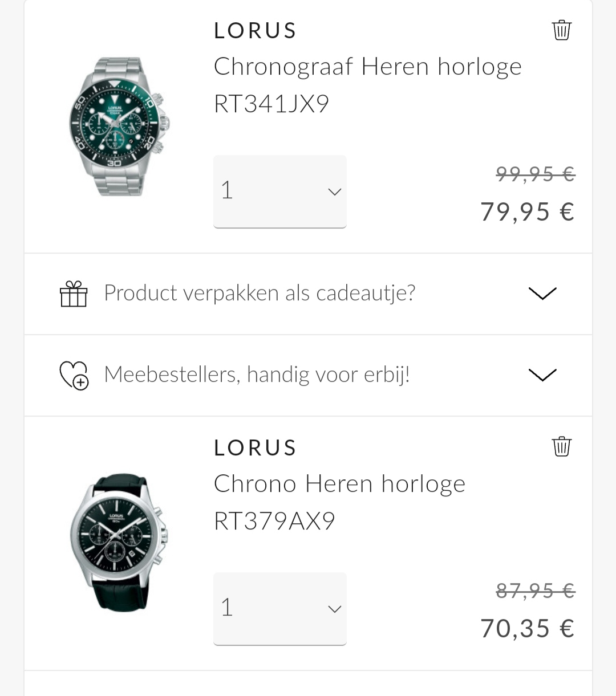Click 'Meebestellers, handig voor erbij!' text

257,375
